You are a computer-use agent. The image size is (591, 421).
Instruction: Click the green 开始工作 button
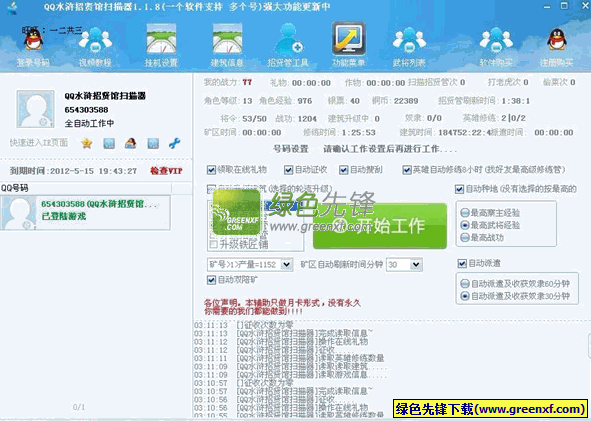(x=380, y=226)
